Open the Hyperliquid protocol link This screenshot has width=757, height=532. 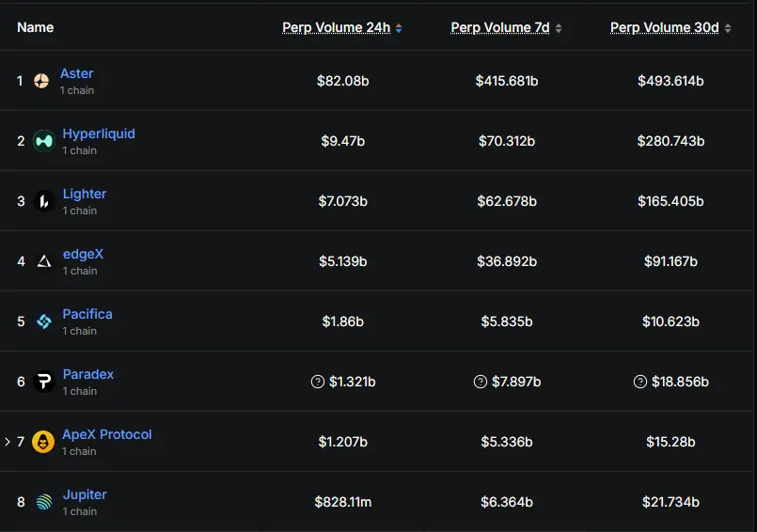(99, 133)
